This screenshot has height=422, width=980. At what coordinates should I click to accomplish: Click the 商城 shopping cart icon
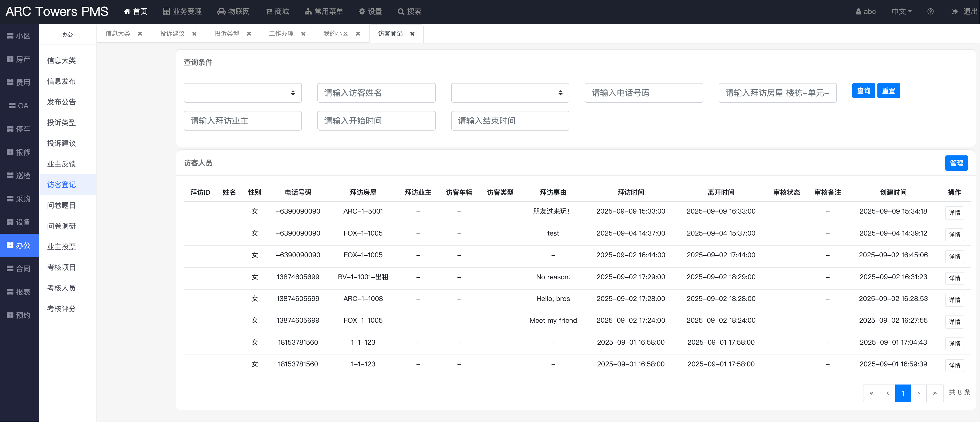269,12
